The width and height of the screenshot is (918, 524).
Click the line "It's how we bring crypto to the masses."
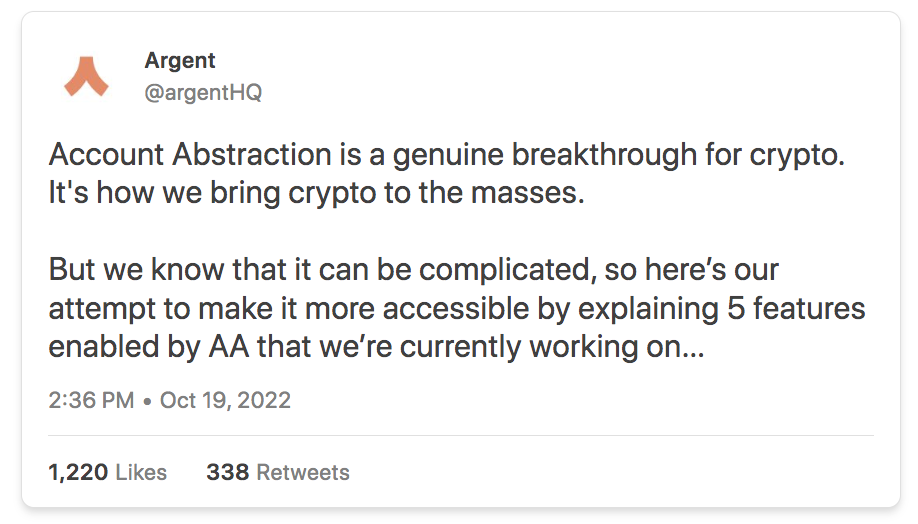tap(317, 193)
